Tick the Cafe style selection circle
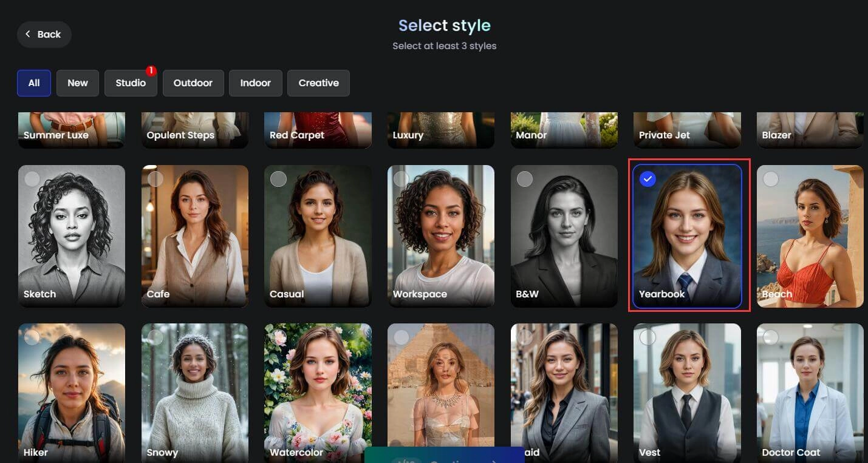This screenshot has width=868, height=463. pos(155,179)
